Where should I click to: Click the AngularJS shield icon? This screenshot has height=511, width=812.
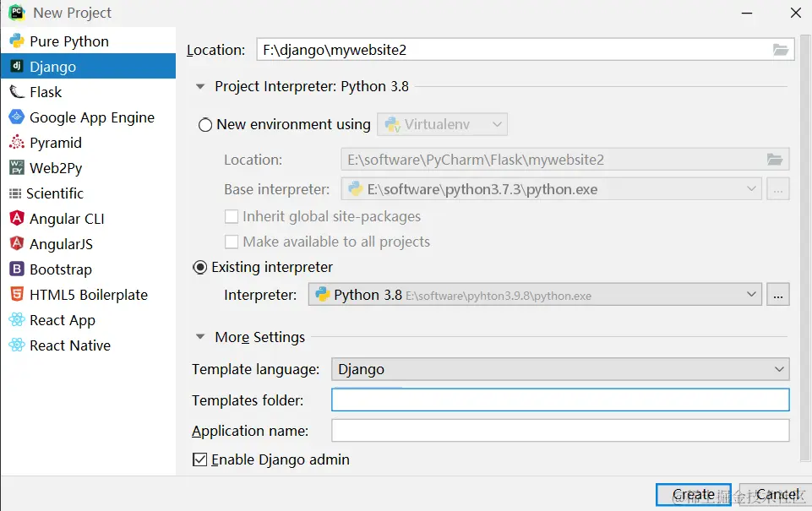[17, 243]
